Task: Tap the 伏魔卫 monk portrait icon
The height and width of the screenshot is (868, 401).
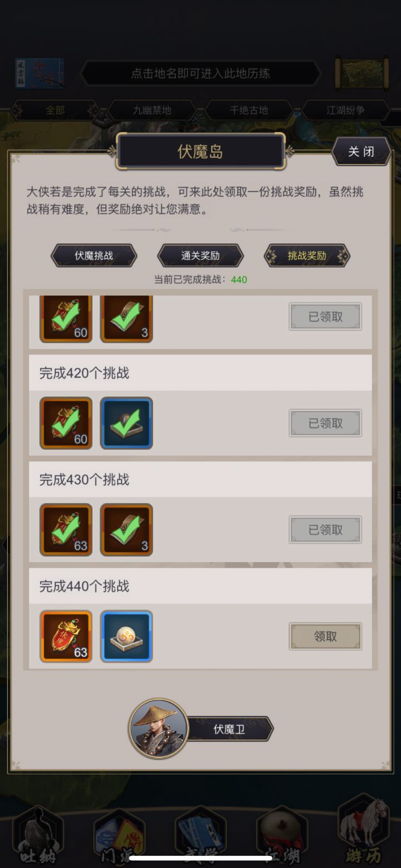Action: click(x=159, y=729)
